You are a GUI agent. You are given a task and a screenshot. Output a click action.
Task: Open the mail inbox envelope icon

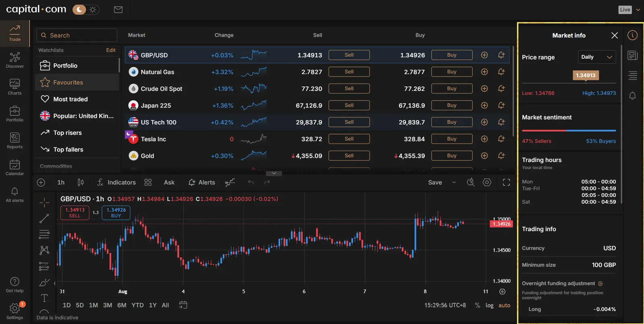(x=118, y=10)
